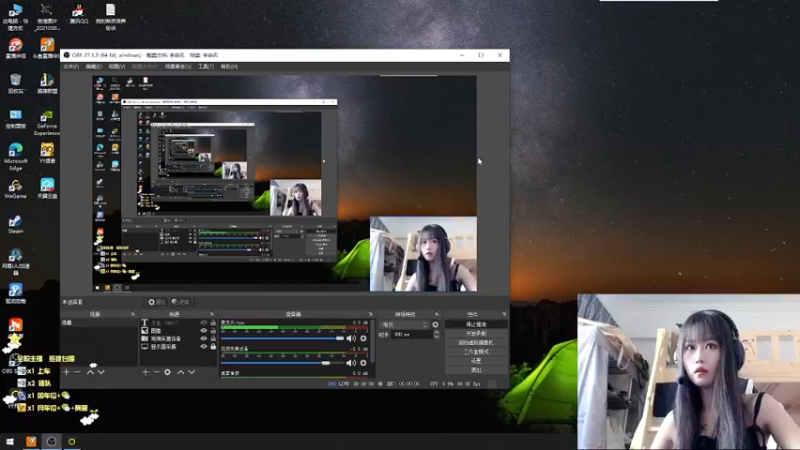Open WeGame desktop shortcut
This screenshot has width=800, height=450.
click(x=15, y=189)
